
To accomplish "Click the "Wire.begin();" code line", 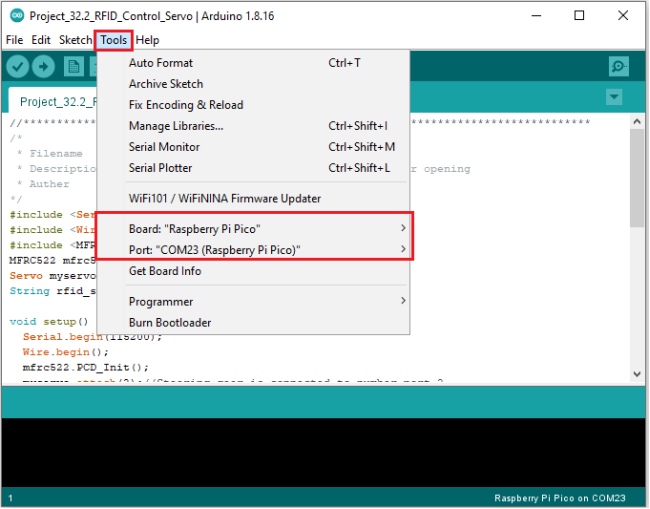I will coord(65,352).
